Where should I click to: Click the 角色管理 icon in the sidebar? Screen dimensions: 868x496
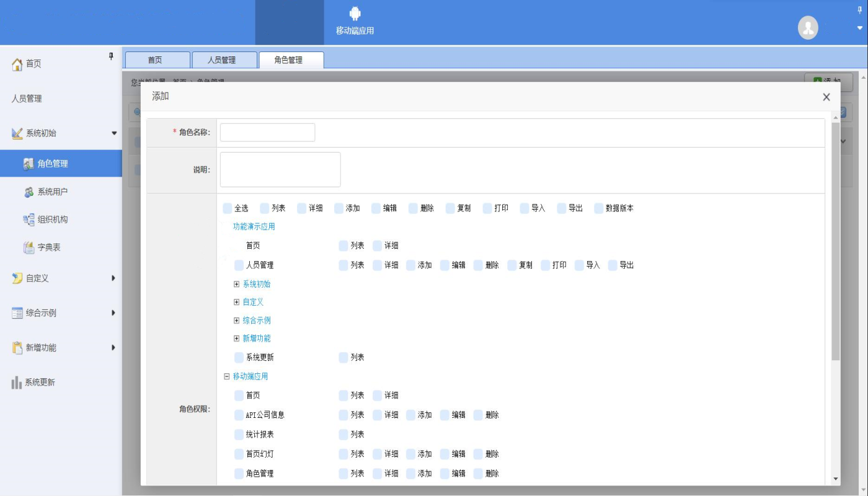[29, 164]
